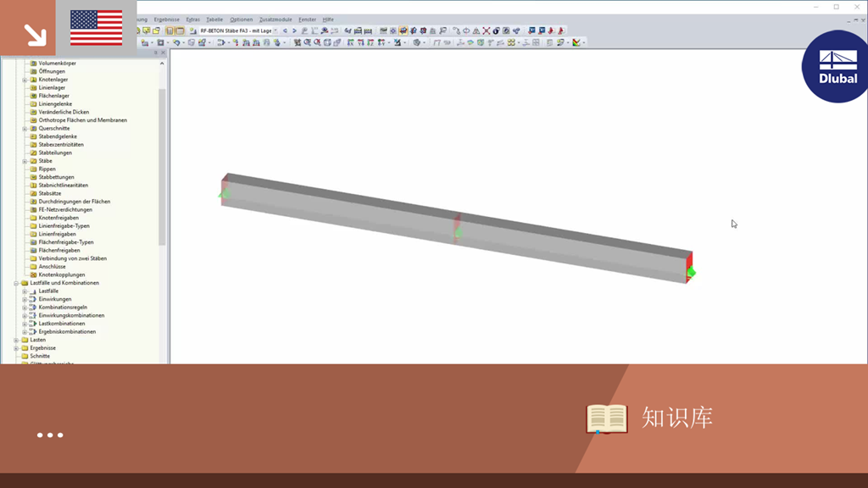
Task: Collapse Lastfälle und Kombinationen node
Action: 16,283
